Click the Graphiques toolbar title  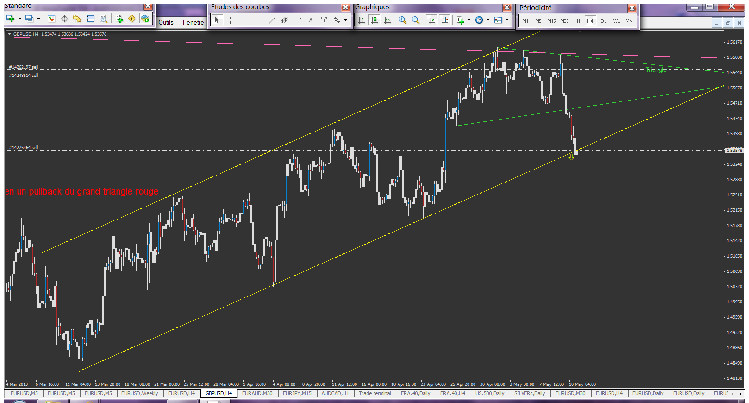tap(372, 7)
